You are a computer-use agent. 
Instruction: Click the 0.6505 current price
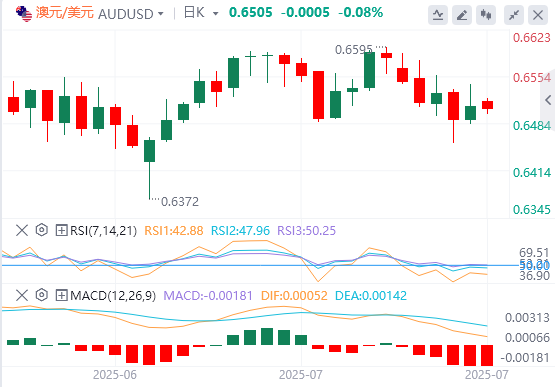pyautogui.click(x=251, y=13)
